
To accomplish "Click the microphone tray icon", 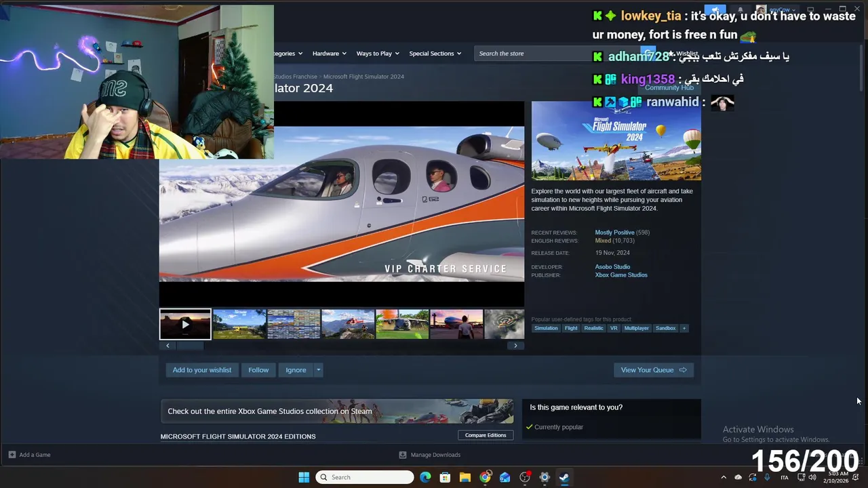I will (x=768, y=477).
